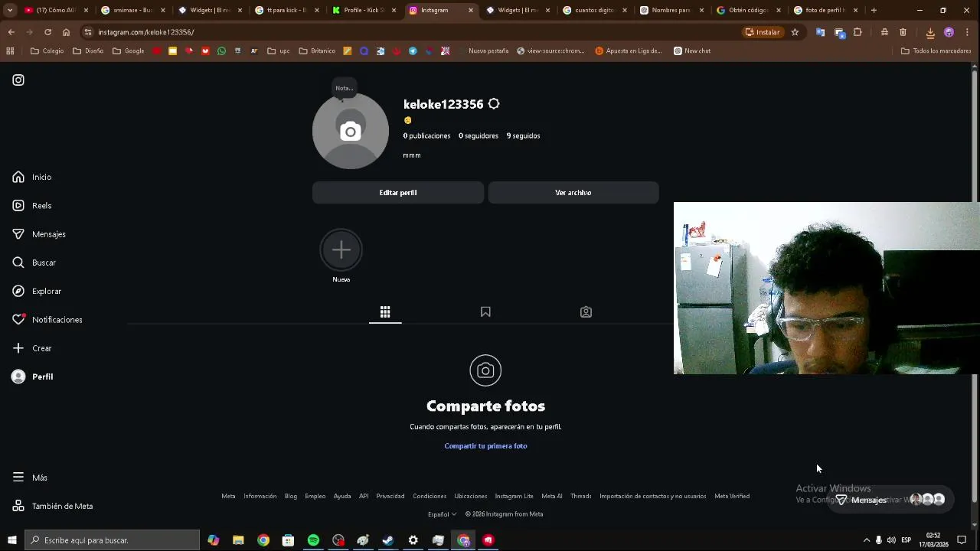The height and width of the screenshot is (551, 980).
Task: Click the taskbar search box
Action: pos(112,540)
